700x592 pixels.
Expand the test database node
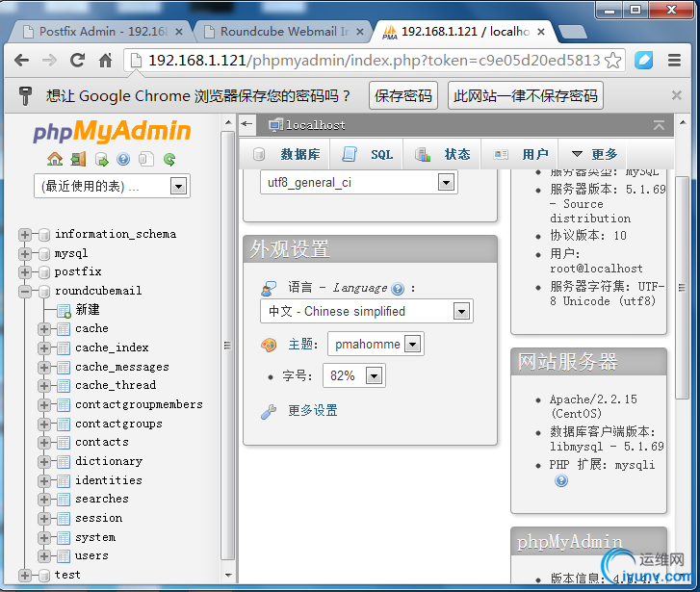click(x=25, y=576)
